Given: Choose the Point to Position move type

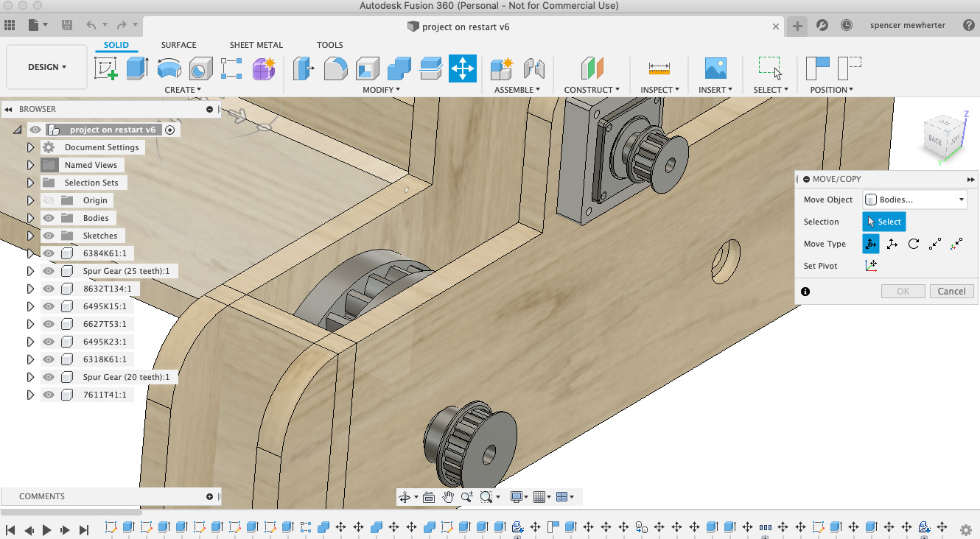Looking at the screenshot, I should coord(956,244).
